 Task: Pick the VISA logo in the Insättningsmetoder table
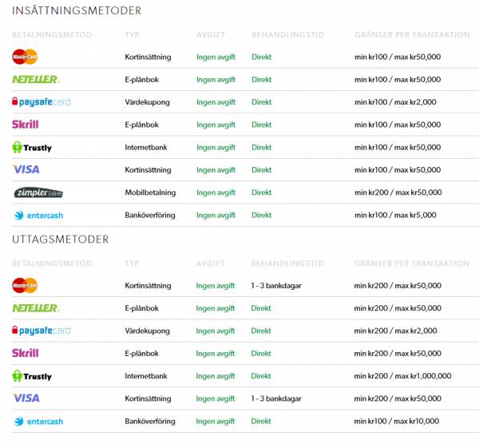[26, 169]
